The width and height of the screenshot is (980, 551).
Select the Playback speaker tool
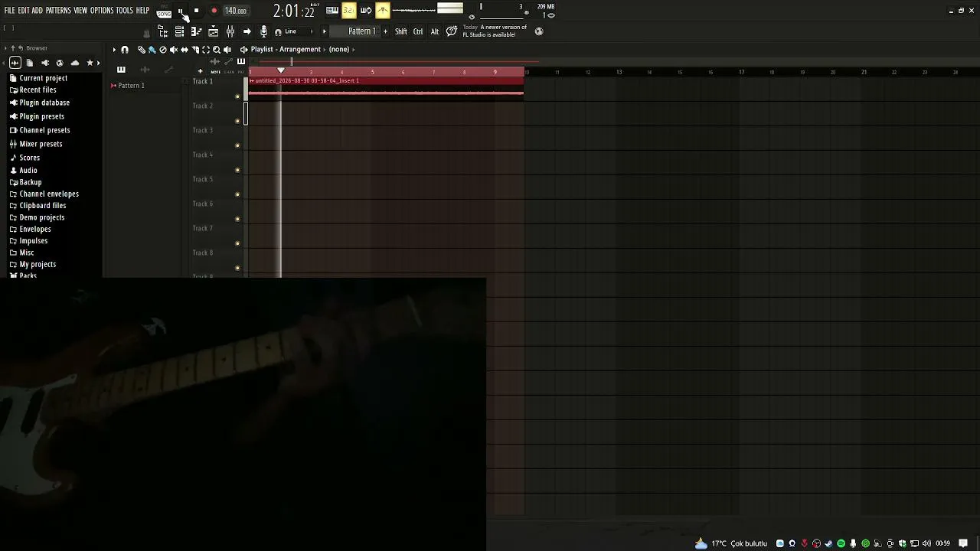point(227,50)
